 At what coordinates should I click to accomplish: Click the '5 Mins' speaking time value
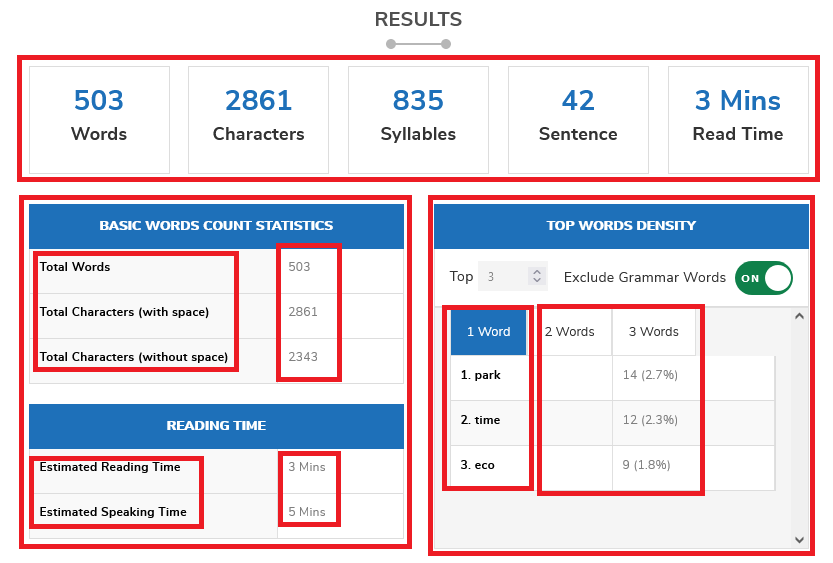click(307, 511)
